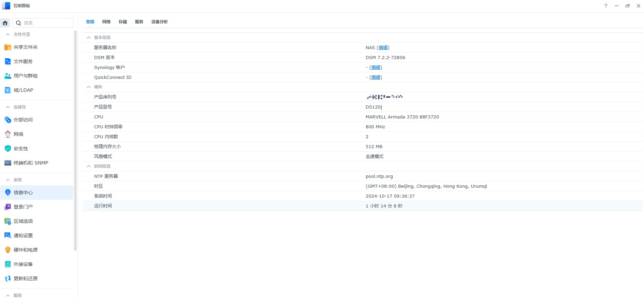Collapse the Hardware (硬件) section
Screen dimensions: 644x299
(x=89, y=87)
